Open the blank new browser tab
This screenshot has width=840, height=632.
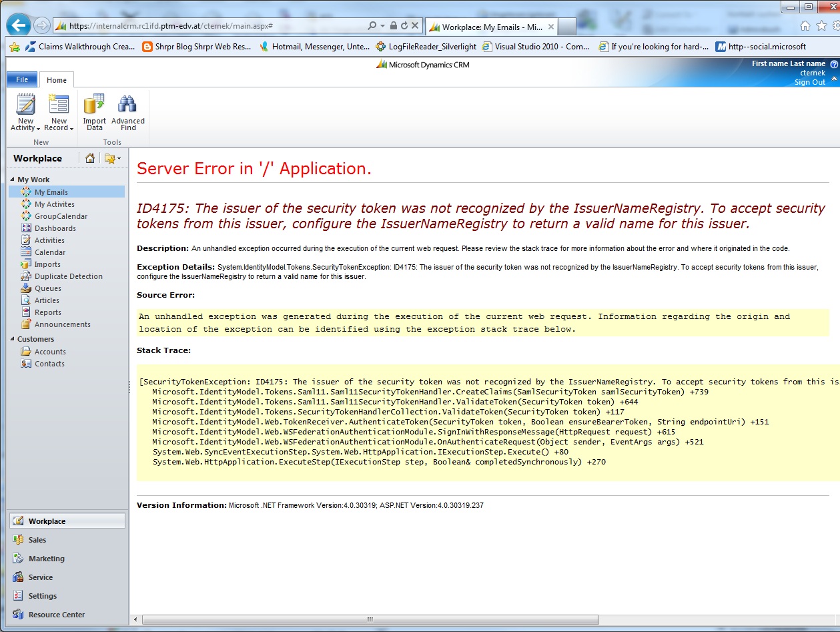(x=568, y=27)
